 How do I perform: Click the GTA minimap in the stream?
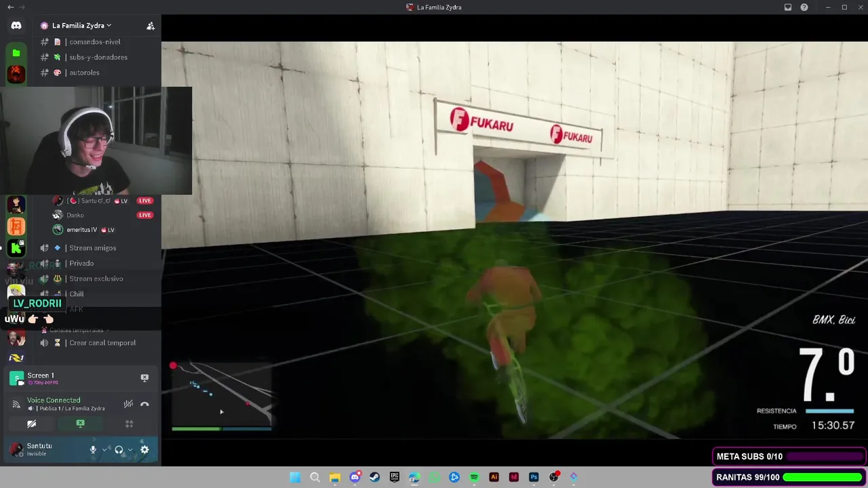(x=222, y=397)
